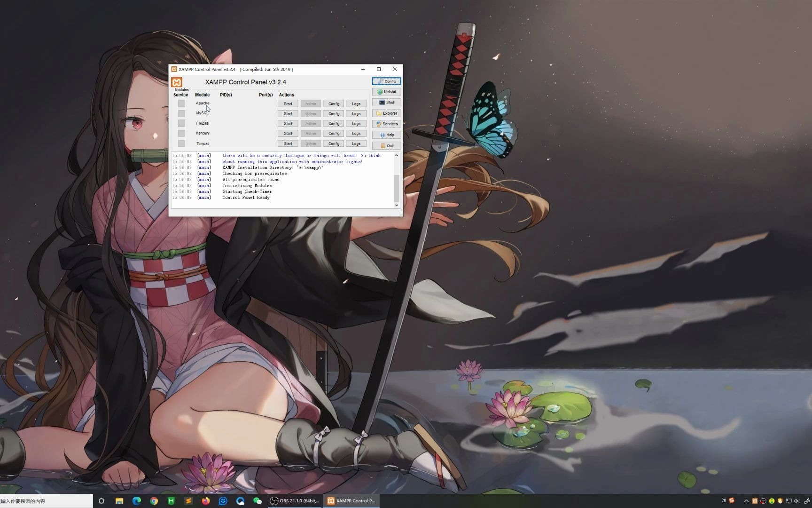Click the log panel scroll-down arrow

click(397, 205)
